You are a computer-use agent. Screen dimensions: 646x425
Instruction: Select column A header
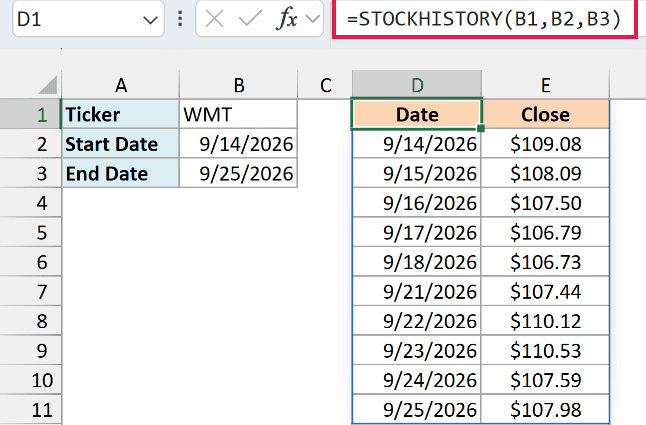(121, 85)
